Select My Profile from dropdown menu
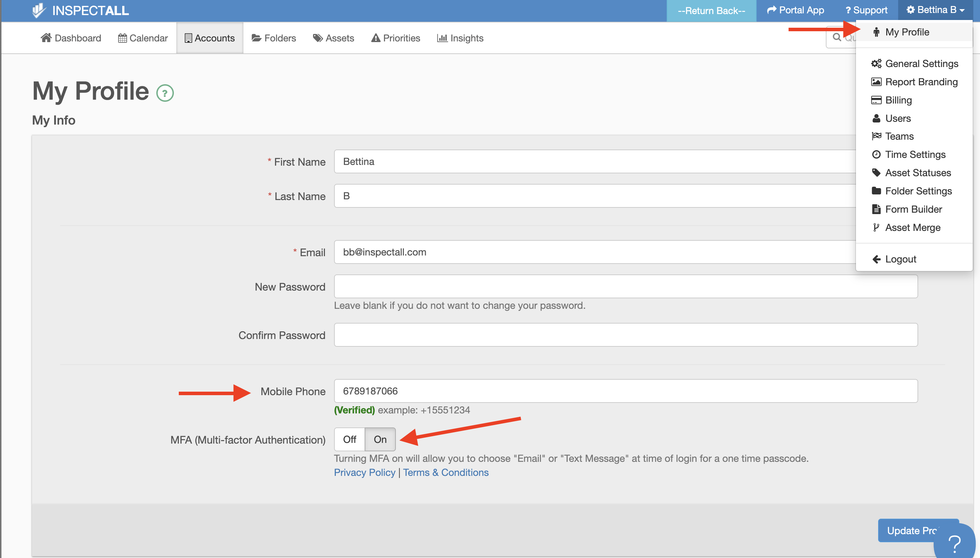 (907, 32)
